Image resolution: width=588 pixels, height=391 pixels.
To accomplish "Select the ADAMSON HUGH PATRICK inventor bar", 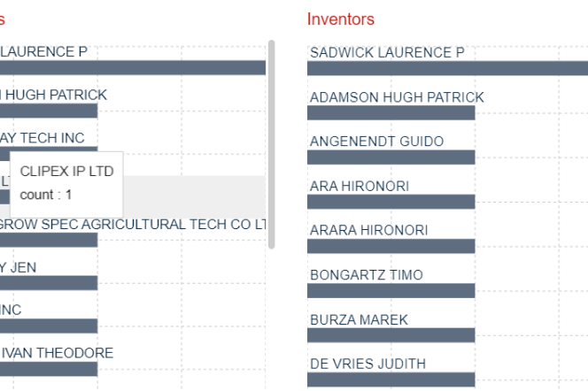I will 391,112.
